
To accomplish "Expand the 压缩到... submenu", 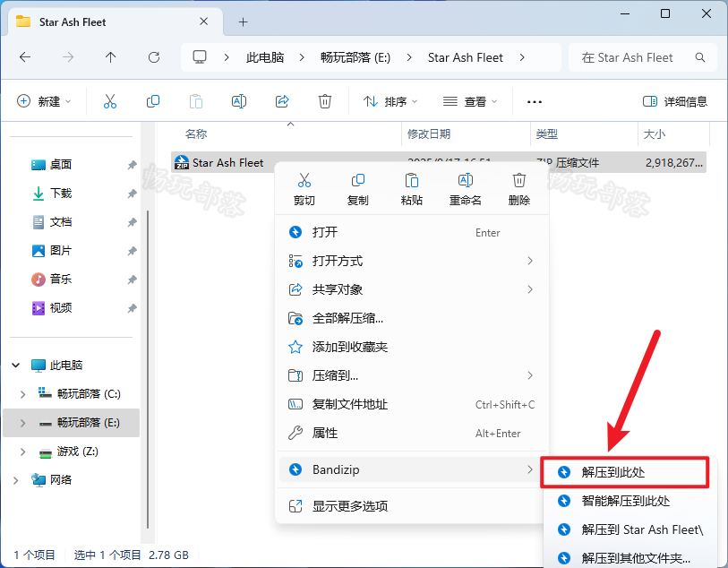I will (x=530, y=375).
